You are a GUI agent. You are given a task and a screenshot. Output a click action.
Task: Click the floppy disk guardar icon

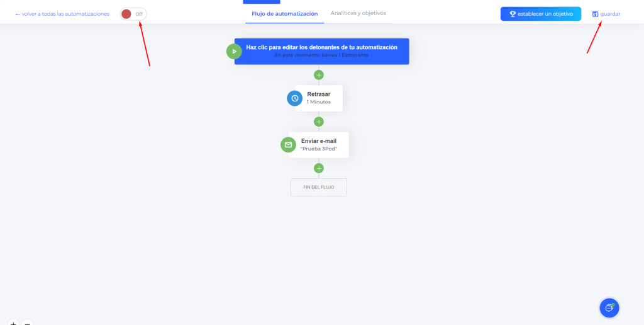pyautogui.click(x=595, y=14)
